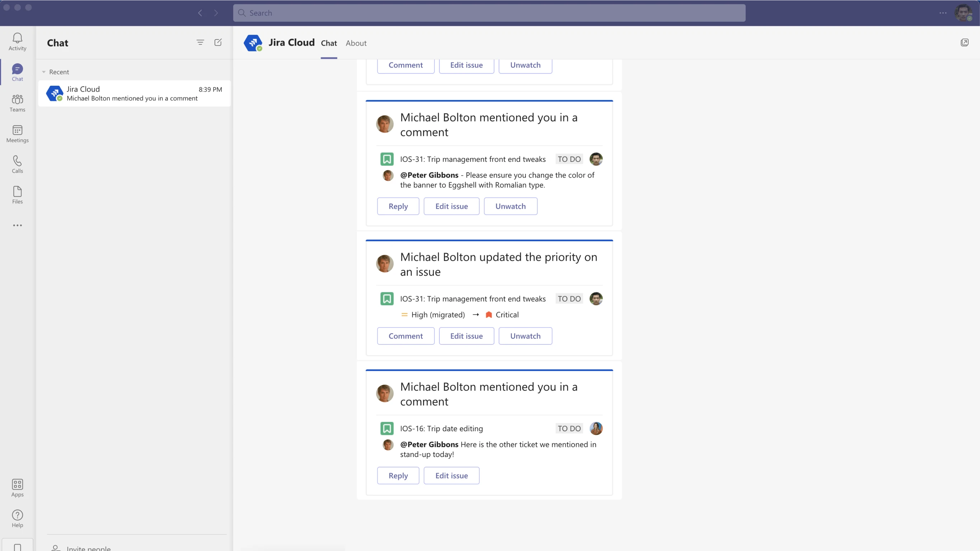Switch to the About tab
This screenshot has width=980, height=551.
point(356,43)
